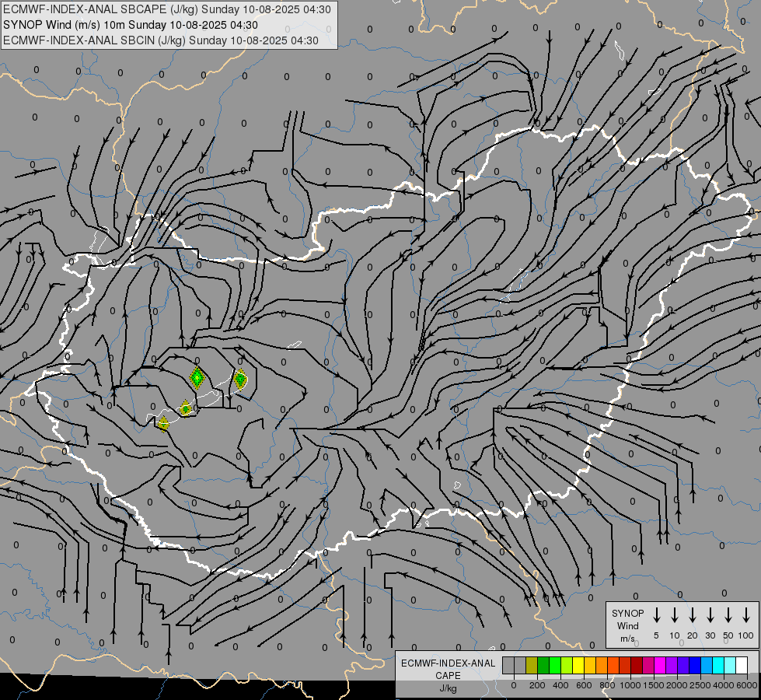
Task: Pick the dark red CAPE swatch
Action: pos(637,665)
